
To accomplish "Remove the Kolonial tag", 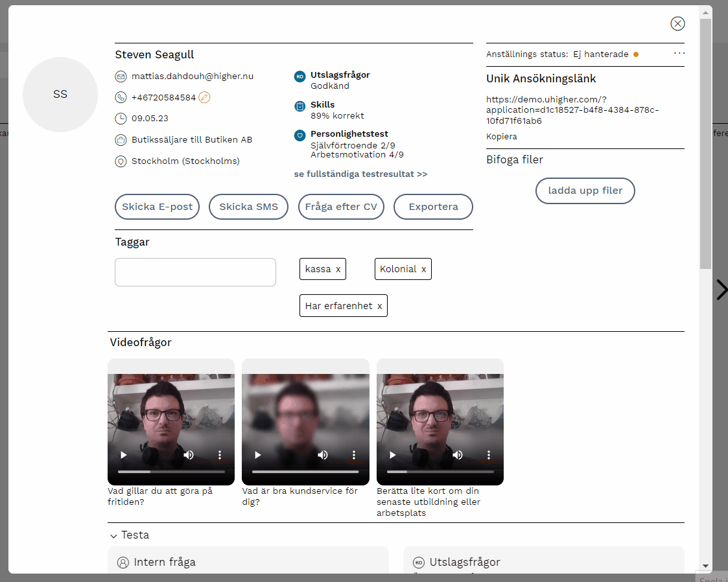I will 423,269.
